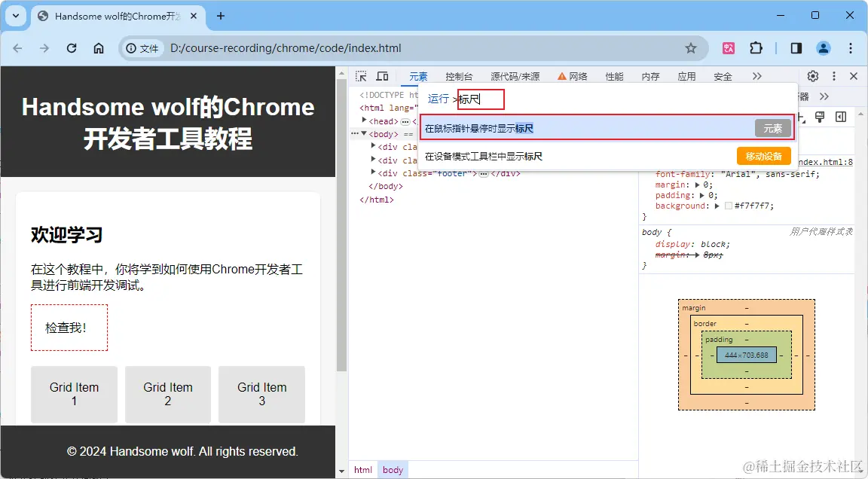Click Grid Item 2 card

point(168,394)
